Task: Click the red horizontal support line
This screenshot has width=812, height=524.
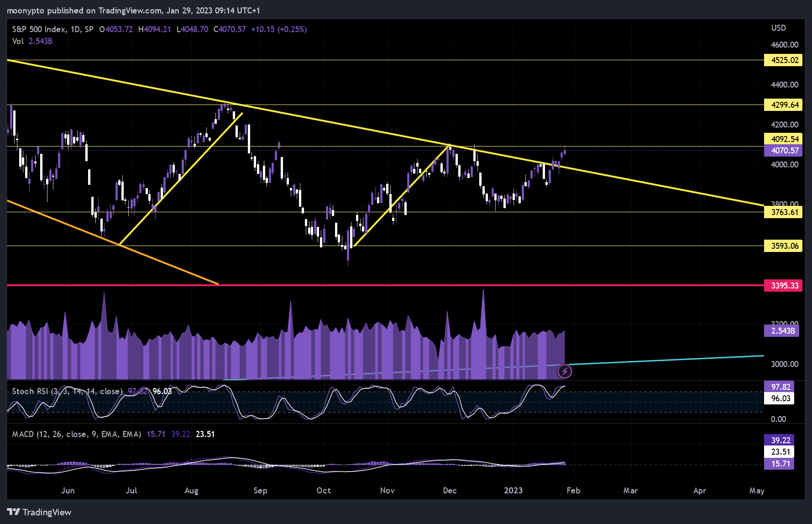Action: pos(385,285)
